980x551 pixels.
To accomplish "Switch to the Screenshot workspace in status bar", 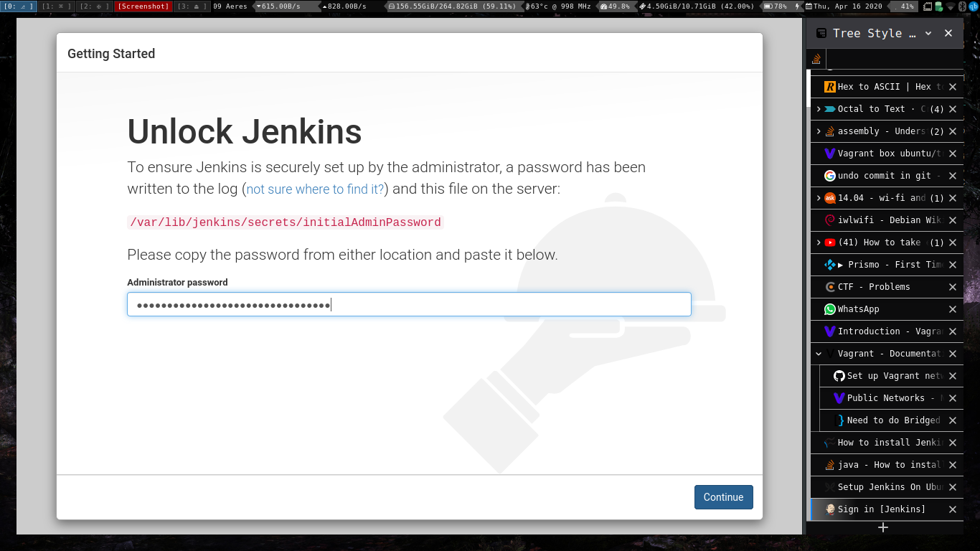I will pos(143,6).
